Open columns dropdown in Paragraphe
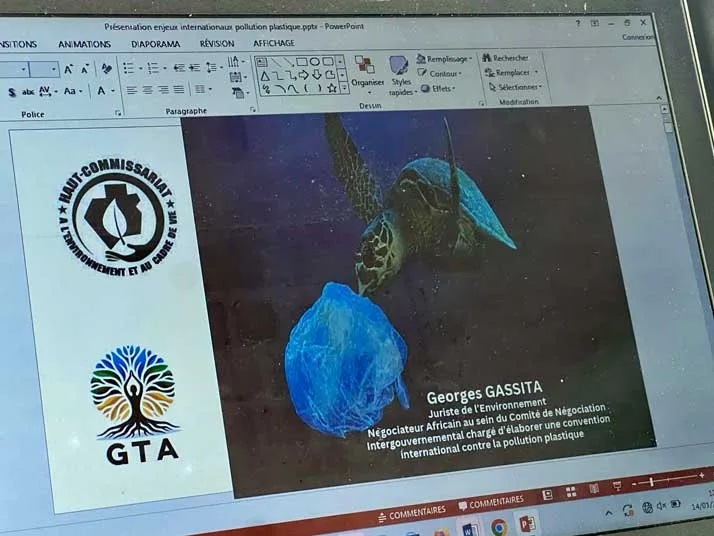714x536 pixels. (203, 89)
